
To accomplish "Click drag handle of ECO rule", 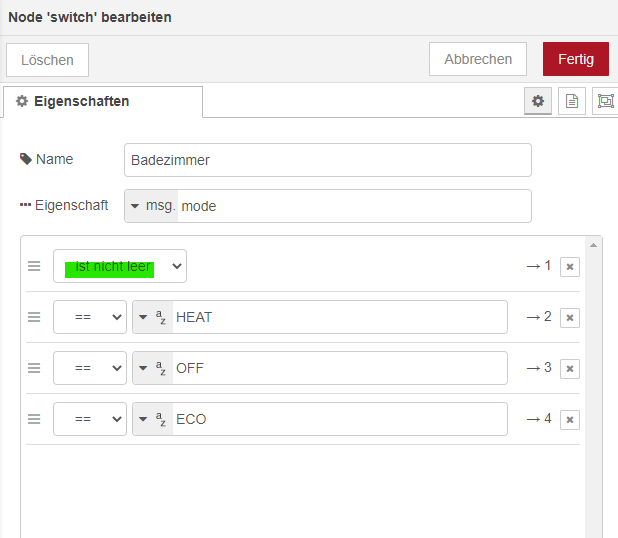I will click(x=34, y=419).
